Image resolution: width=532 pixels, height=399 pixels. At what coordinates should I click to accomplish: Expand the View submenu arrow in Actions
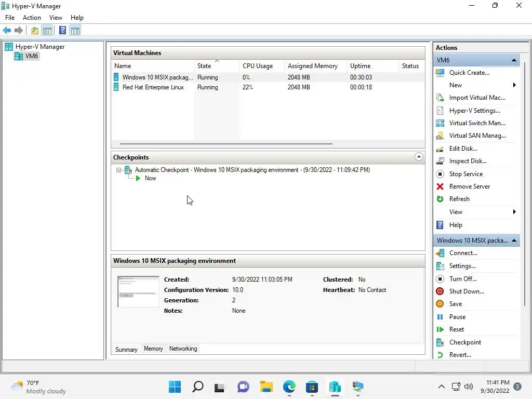[x=514, y=212]
